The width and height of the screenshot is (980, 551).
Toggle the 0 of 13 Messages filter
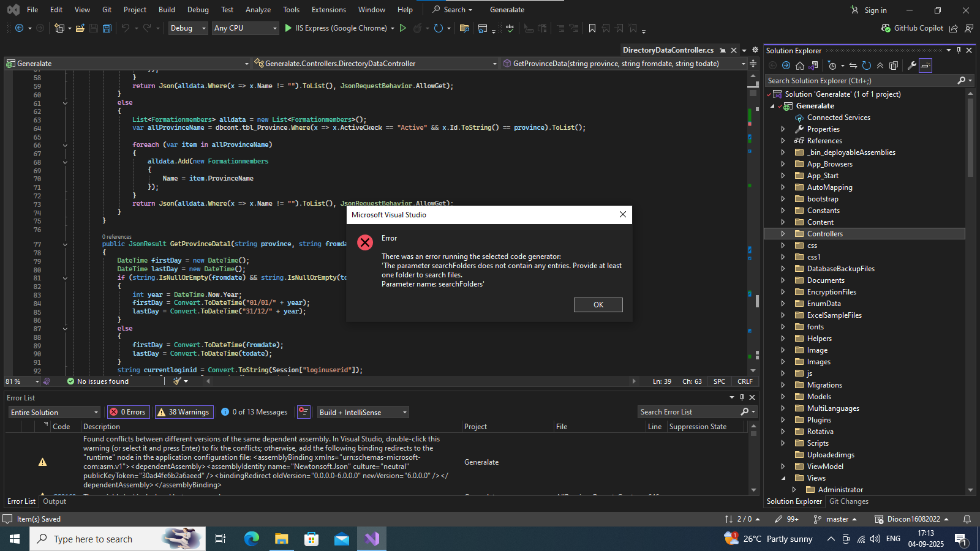click(254, 412)
